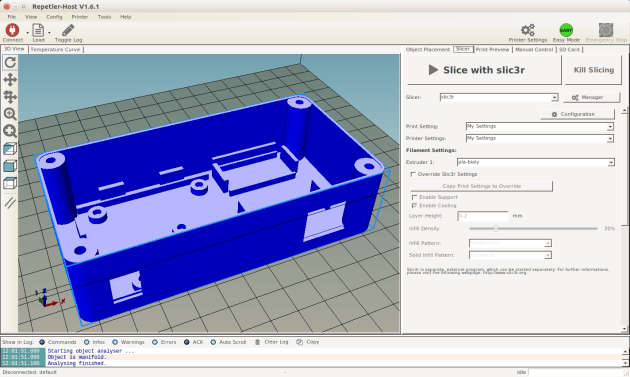The height and width of the screenshot is (377, 630).
Task: Click the Connect plug icon
Action: pos(12,30)
